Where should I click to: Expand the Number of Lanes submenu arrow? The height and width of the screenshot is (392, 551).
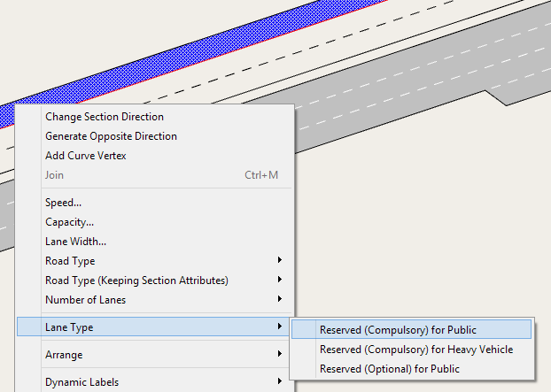pos(279,300)
